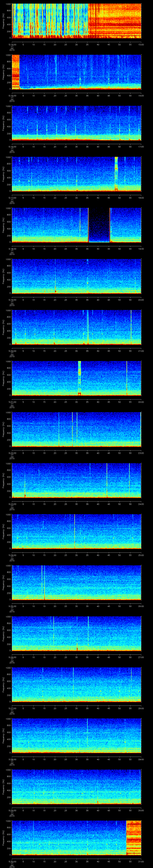Click the '18:00' end time label
153x868 pixels.
tap(141, 197)
